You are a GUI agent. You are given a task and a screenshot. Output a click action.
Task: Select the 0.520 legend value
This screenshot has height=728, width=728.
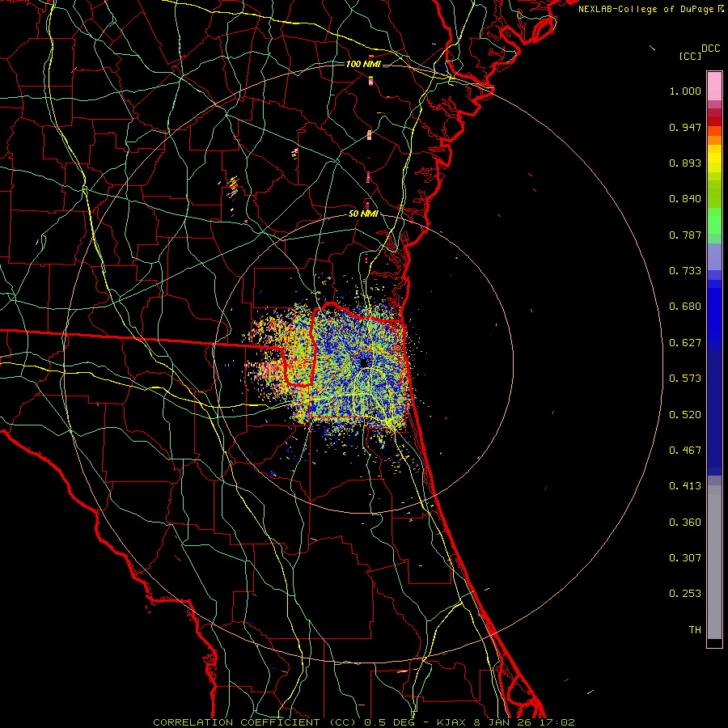(x=685, y=415)
